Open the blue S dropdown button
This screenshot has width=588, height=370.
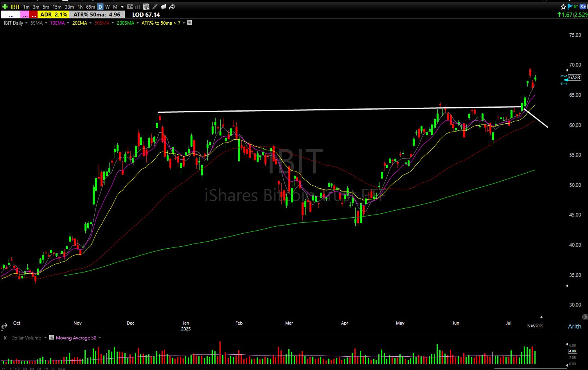[x=583, y=7]
